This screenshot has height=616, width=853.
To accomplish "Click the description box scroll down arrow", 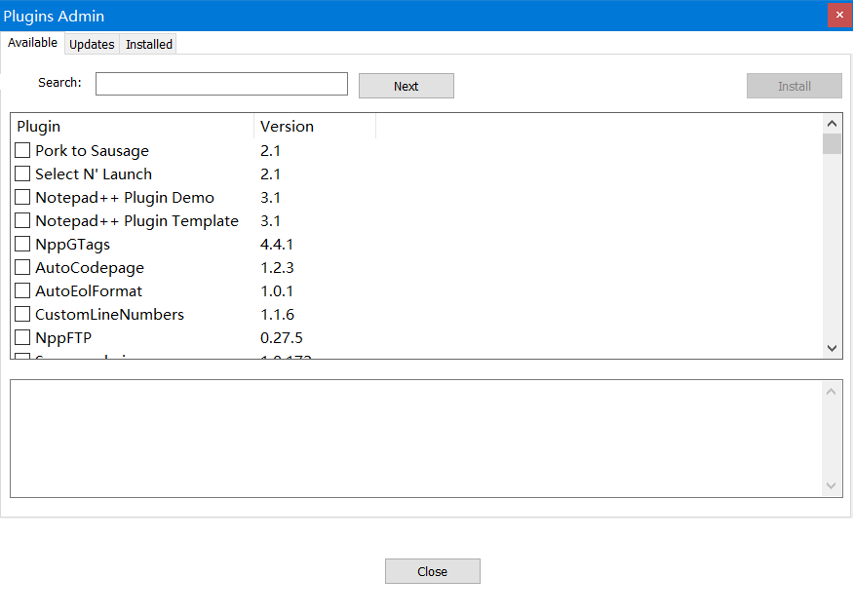I will click(832, 485).
